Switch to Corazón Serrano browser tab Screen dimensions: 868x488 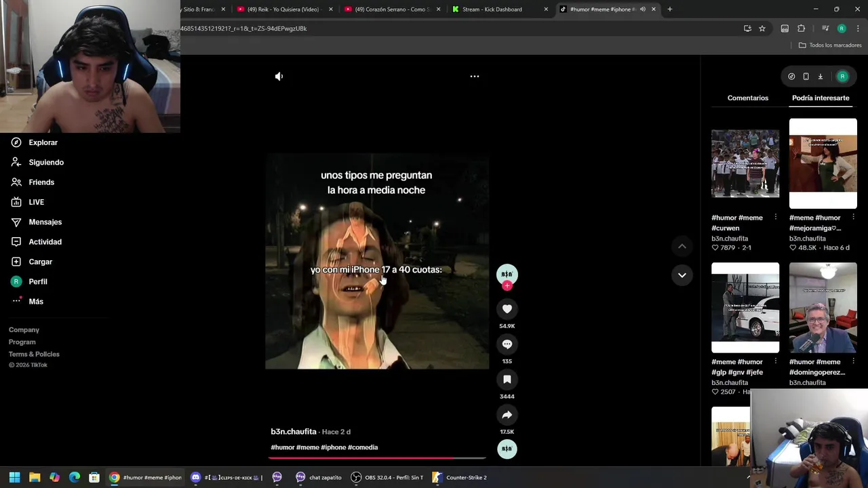(393, 9)
